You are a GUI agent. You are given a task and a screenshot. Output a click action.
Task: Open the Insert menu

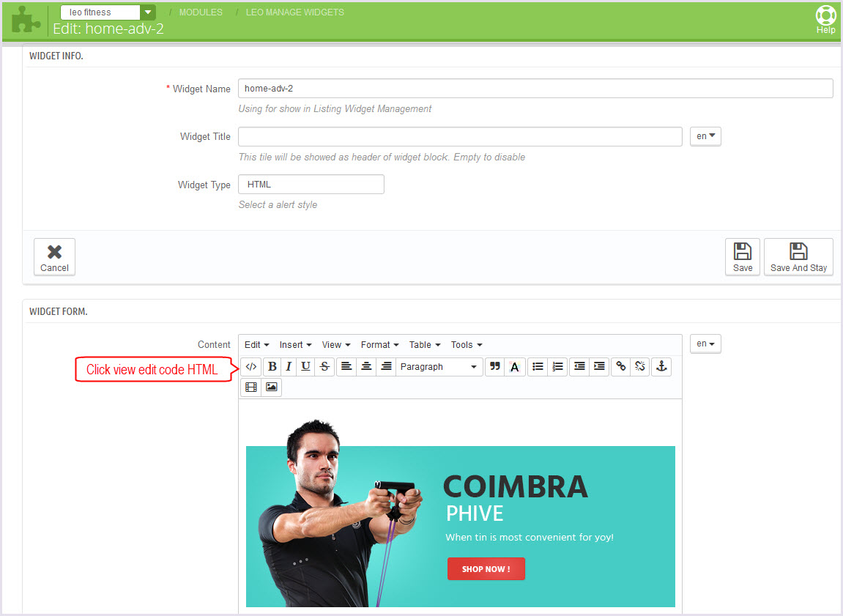pos(295,344)
